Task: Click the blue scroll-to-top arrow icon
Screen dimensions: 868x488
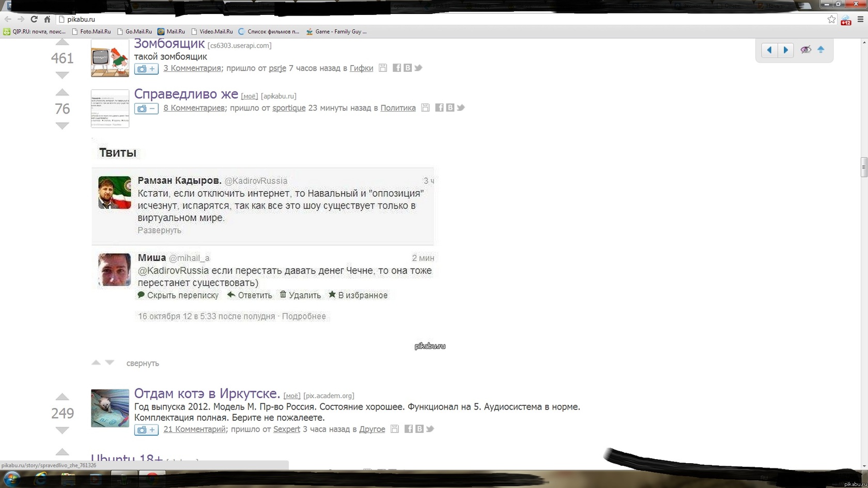Action: point(821,50)
